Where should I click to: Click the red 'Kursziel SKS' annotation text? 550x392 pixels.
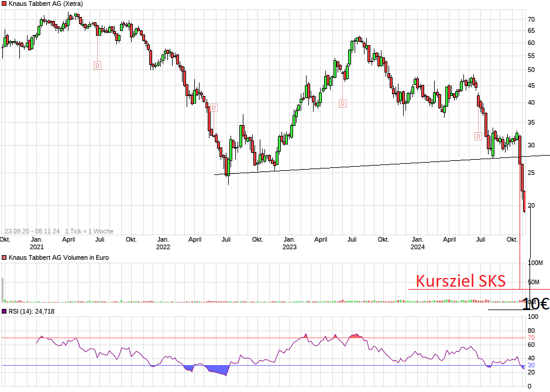(x=460, y=281)
